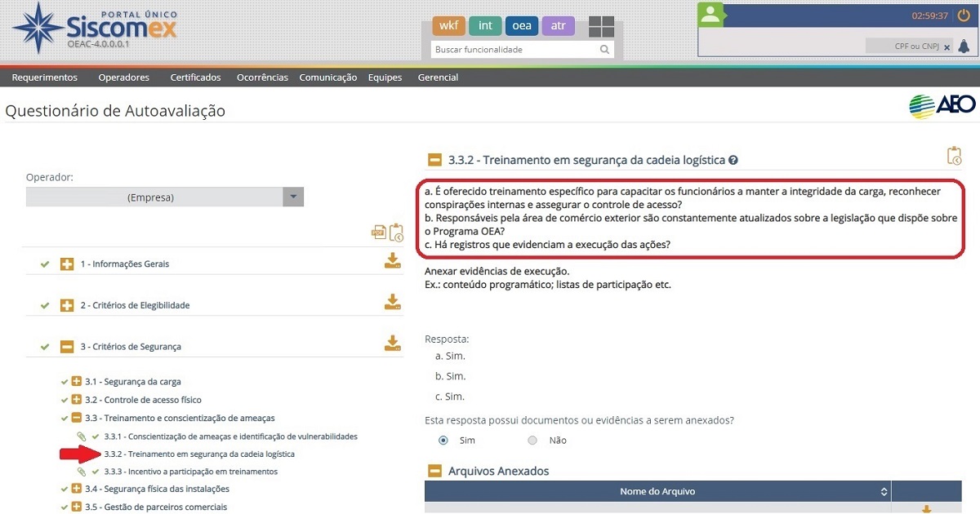Viewport: 980px width, 514px height.
Task: Download the 1 - Informações Gerais section
Action: pyautogui.click(x=392, y=261)
